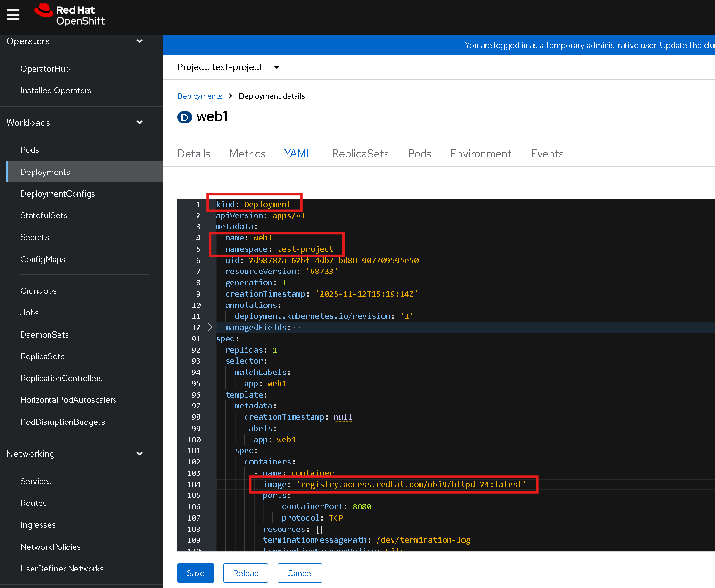Screen dimensions: 715x588
Task: Click the Red Hat OpenShift logo
Action: tap(70, 15)
